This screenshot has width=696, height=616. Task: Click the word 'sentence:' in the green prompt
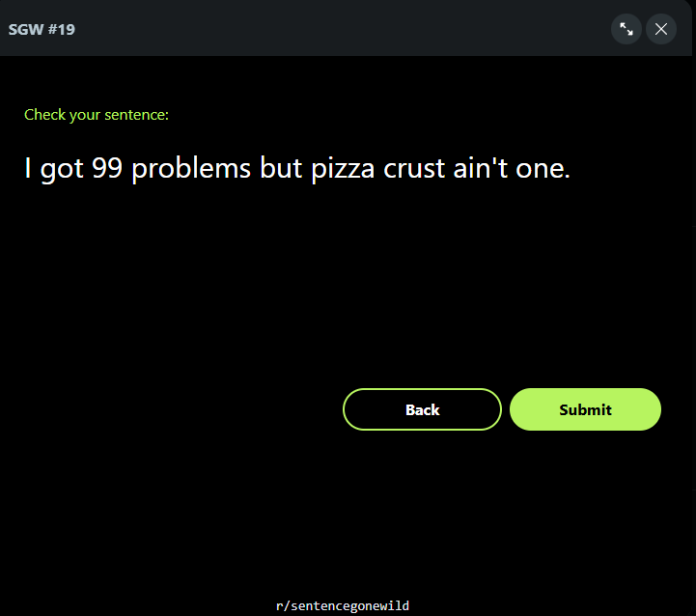click(x=137, y=115)
